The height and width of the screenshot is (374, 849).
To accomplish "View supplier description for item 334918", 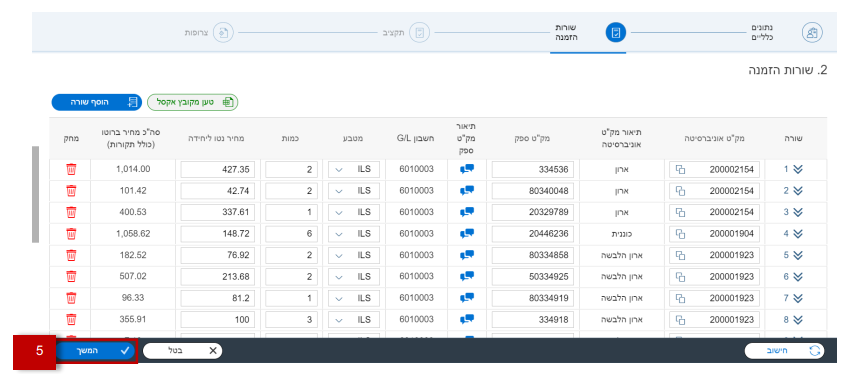I will coord(467,319).
